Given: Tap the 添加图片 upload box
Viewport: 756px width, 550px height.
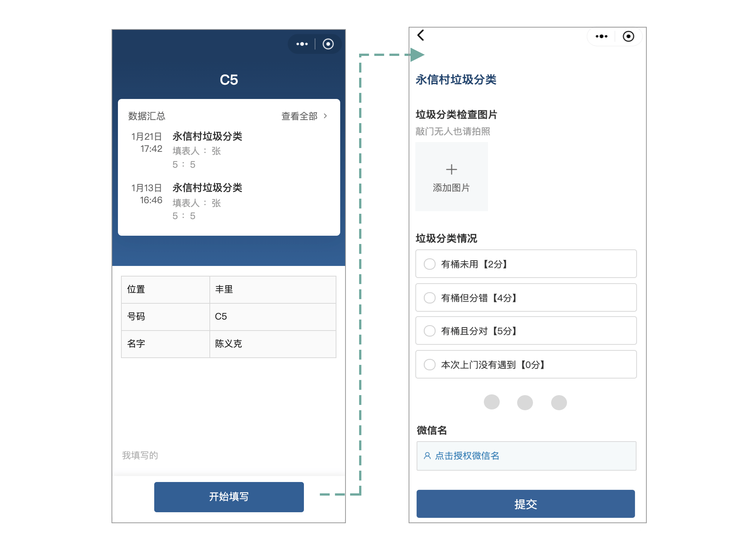Looking at the screenshot, I should (x=451, y=188).
